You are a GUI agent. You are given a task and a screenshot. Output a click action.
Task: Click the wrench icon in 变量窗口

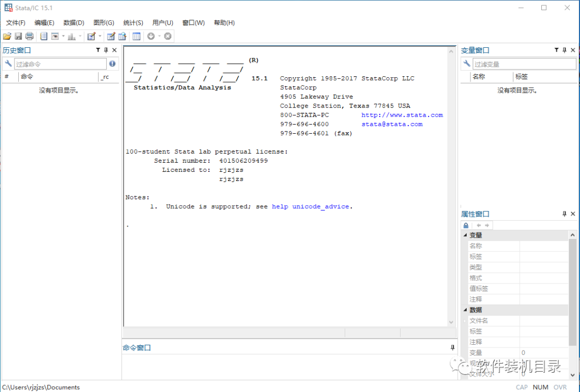(x=467, y=63)
